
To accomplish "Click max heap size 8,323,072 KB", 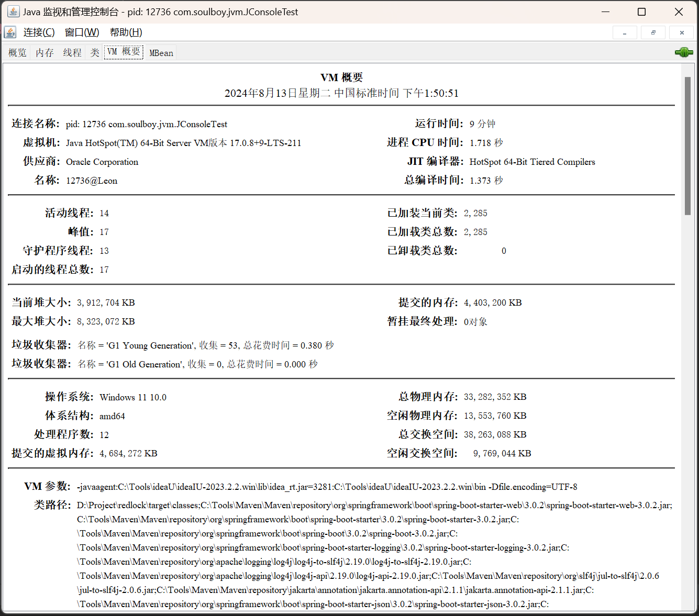I will coord(106,321).
